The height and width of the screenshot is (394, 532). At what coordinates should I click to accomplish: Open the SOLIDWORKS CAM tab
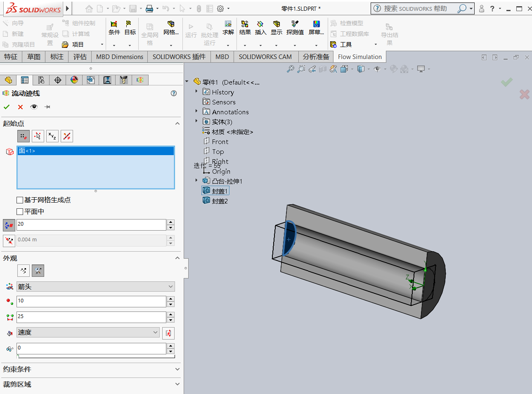tap(265, 57)
